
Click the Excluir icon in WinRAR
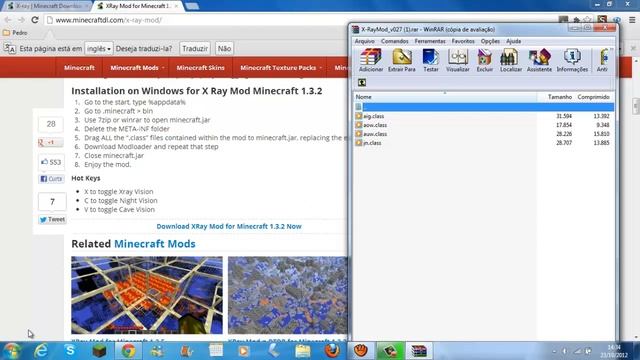(x=484, y=60)
